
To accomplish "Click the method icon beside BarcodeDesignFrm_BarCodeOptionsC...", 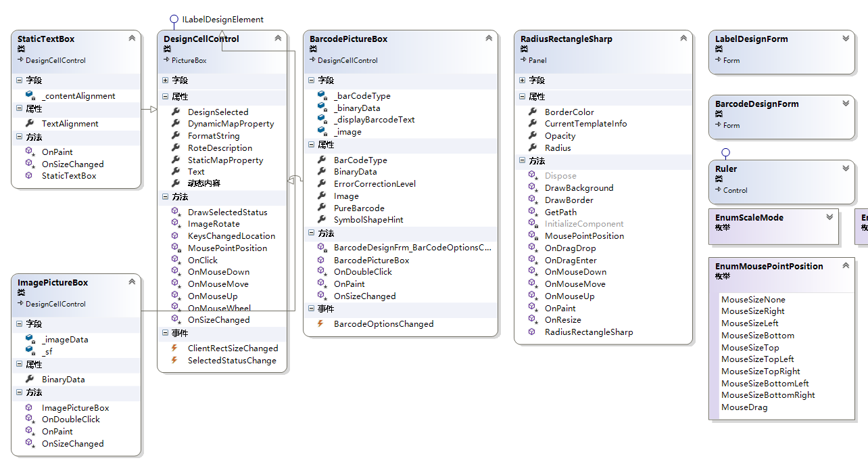I will point(322,248).
